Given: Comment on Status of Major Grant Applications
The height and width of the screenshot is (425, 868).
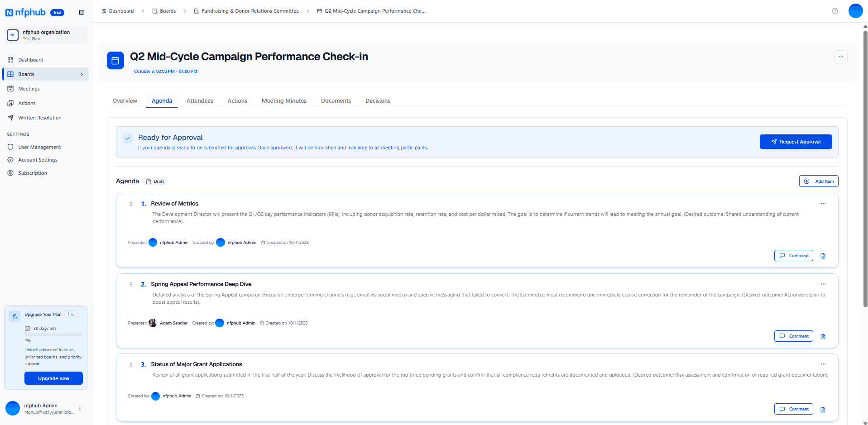Looking at the screenshot, I should (793, 409).
